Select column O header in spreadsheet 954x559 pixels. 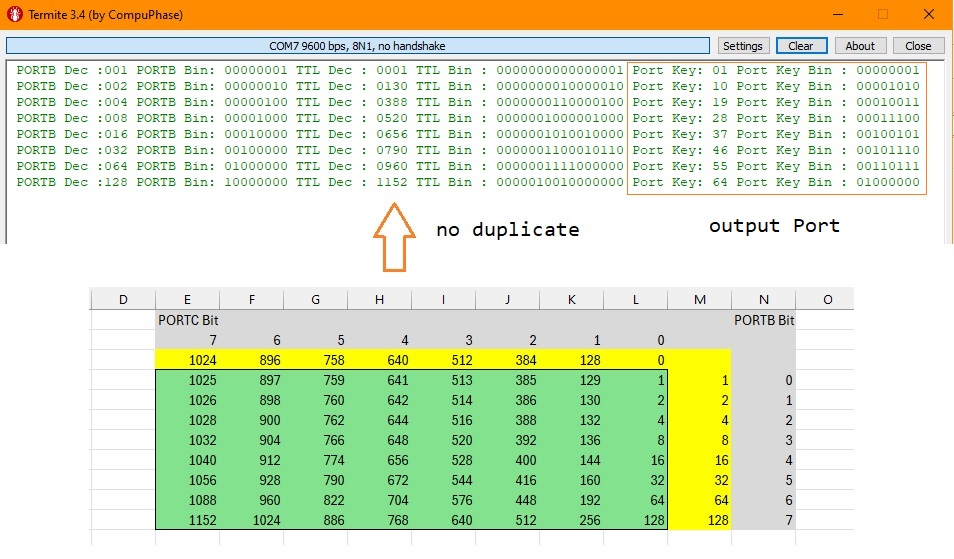click(827, 299)
